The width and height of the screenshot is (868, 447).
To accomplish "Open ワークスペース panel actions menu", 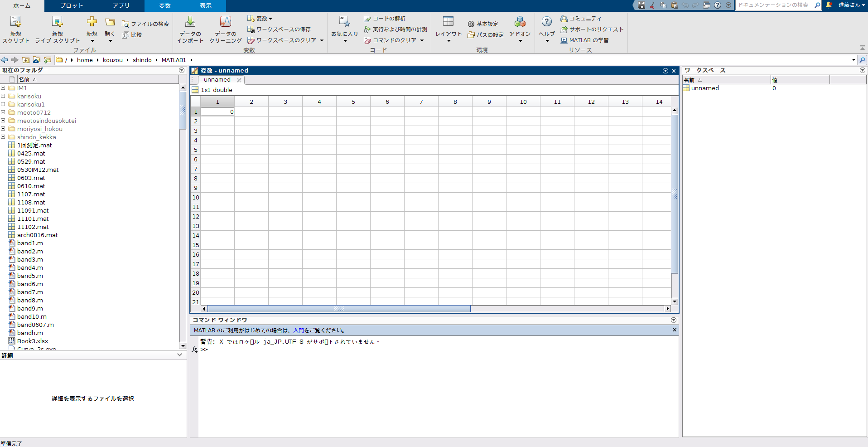I will [x=863, y=70].
